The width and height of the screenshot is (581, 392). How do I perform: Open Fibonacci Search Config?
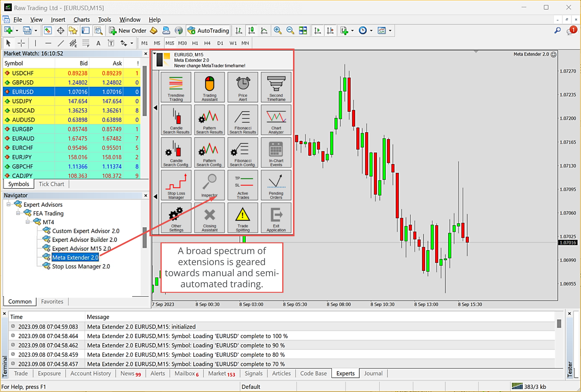pyautogui.click(x=243, y=152)
